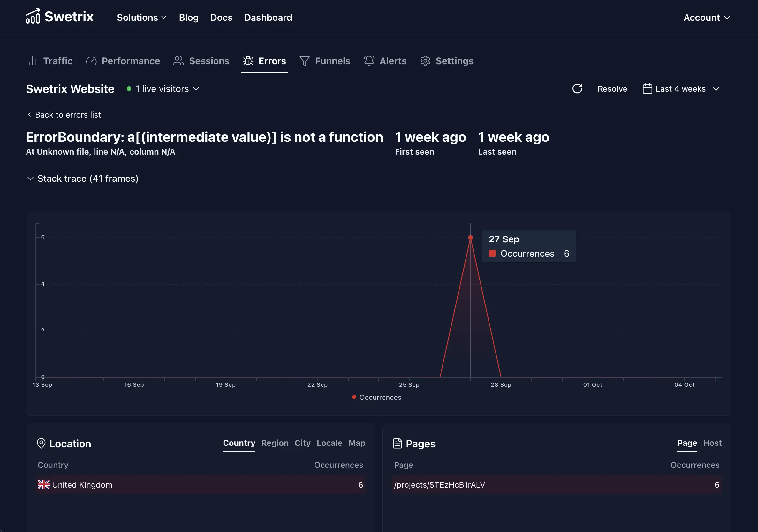Click the Errors bug icon
This screenshot has height=532, width=758.
point(248,61)
